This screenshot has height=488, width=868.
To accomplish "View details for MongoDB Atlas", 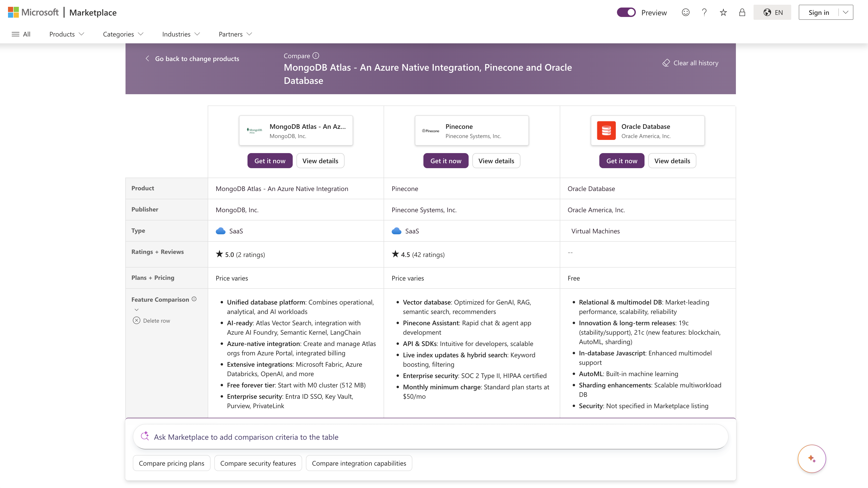I will [320, 161].
